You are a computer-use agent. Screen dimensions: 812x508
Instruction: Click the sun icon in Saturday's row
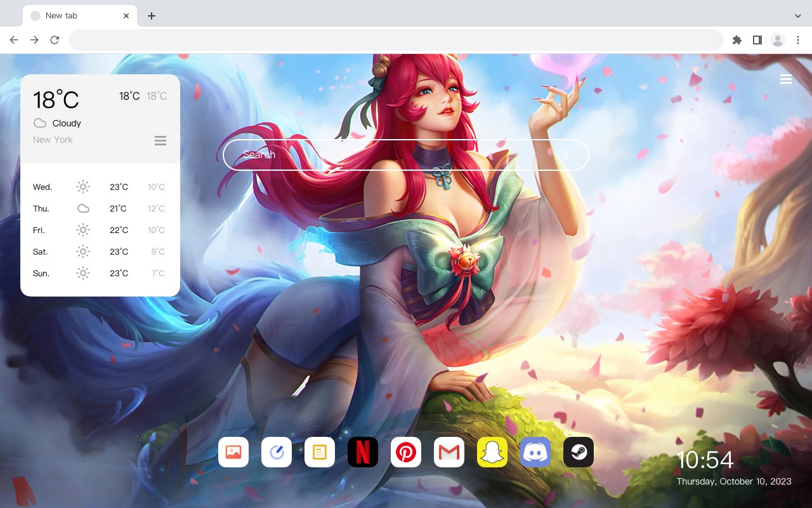83,251
